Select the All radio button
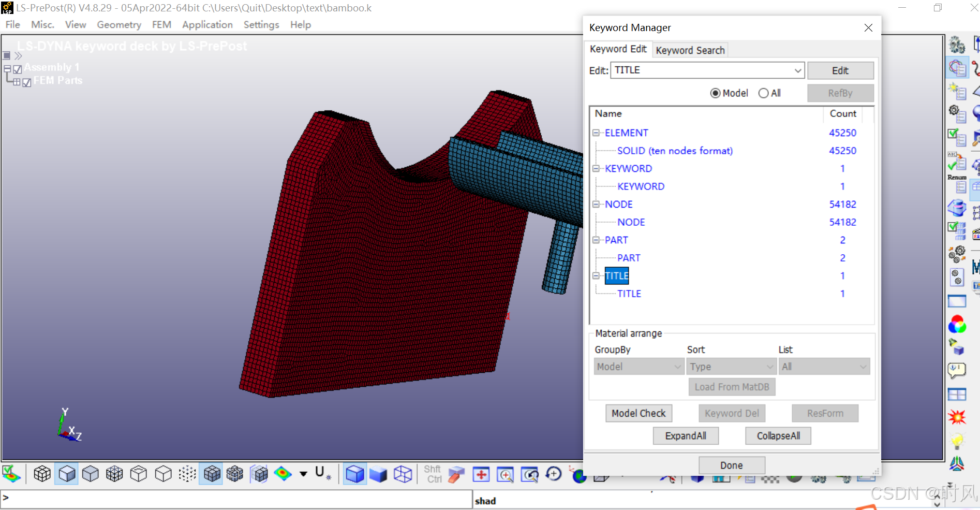980x510 pixels. pyautogui.click(x=764, y=93)
